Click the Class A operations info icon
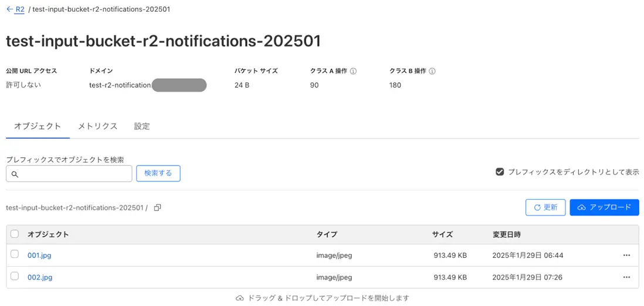Viewport: 644px width, 306px height. pyautogui.click(x=353, y=70)
